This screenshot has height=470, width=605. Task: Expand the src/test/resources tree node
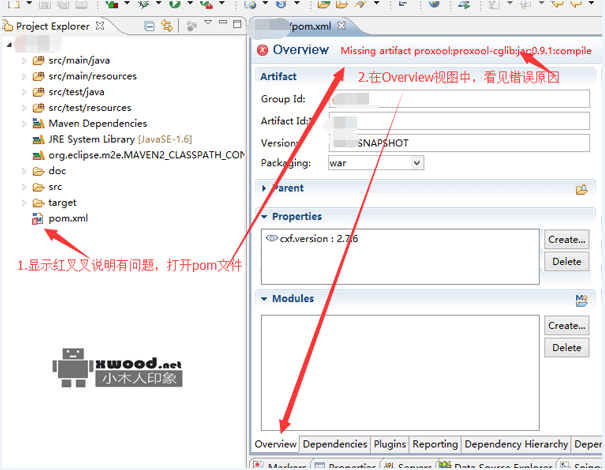(x=24, y=108)
